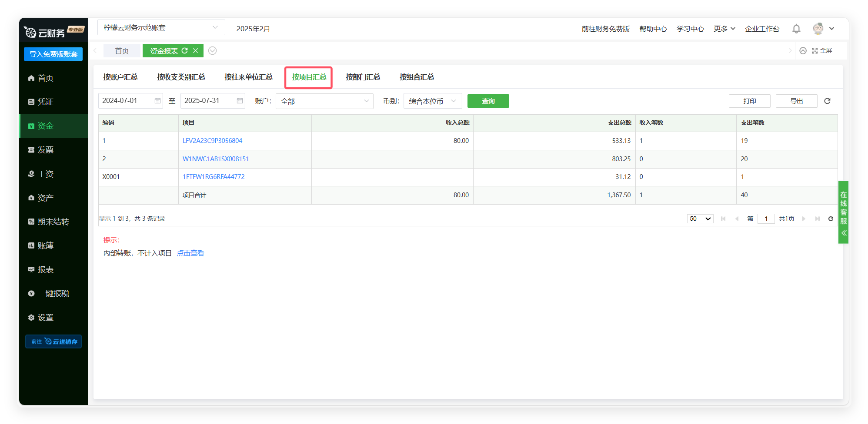Open project link LFV2A23C9P3056804
Image resolution: width=868 pixels, height=424 pixels.
pyautogui.click(x=212, y=141)
